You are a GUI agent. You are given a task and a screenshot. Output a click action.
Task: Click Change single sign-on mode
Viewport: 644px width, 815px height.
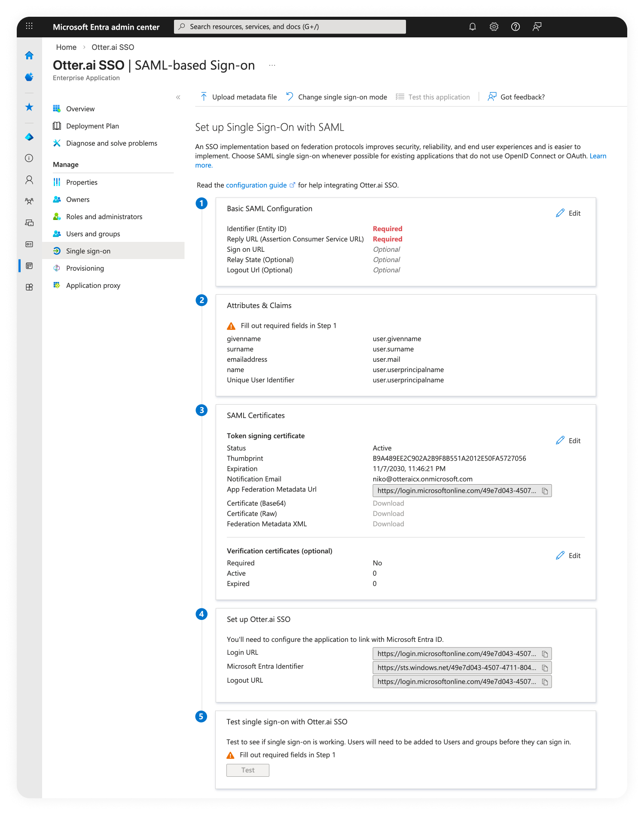coord(337,97)
